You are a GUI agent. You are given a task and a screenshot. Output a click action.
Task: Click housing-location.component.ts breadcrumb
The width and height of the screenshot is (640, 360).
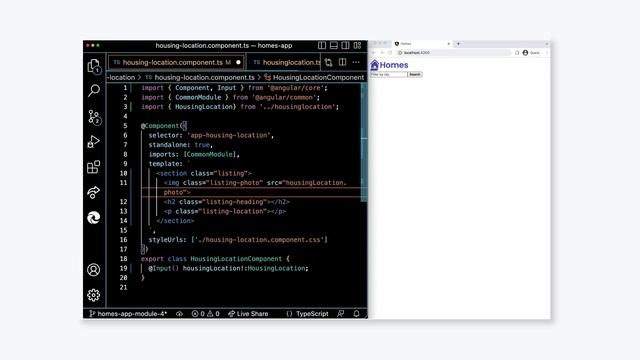tap(200, 77)
